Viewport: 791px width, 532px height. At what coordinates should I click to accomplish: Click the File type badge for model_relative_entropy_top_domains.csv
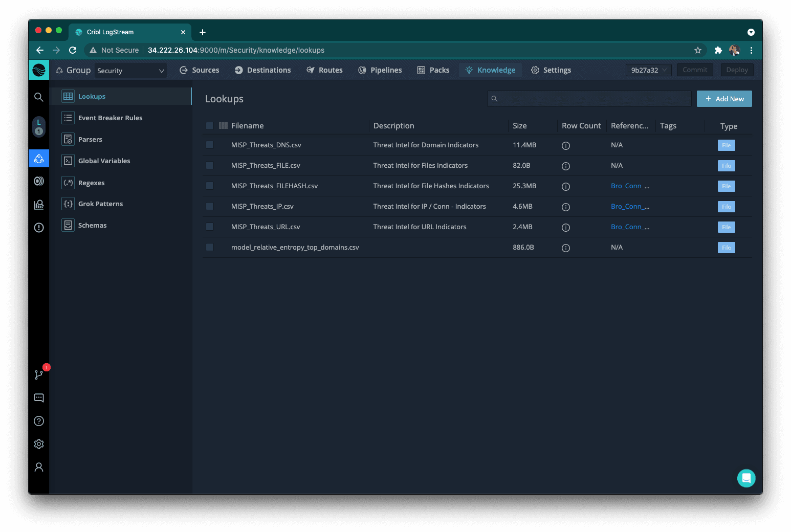click(726, 248)
